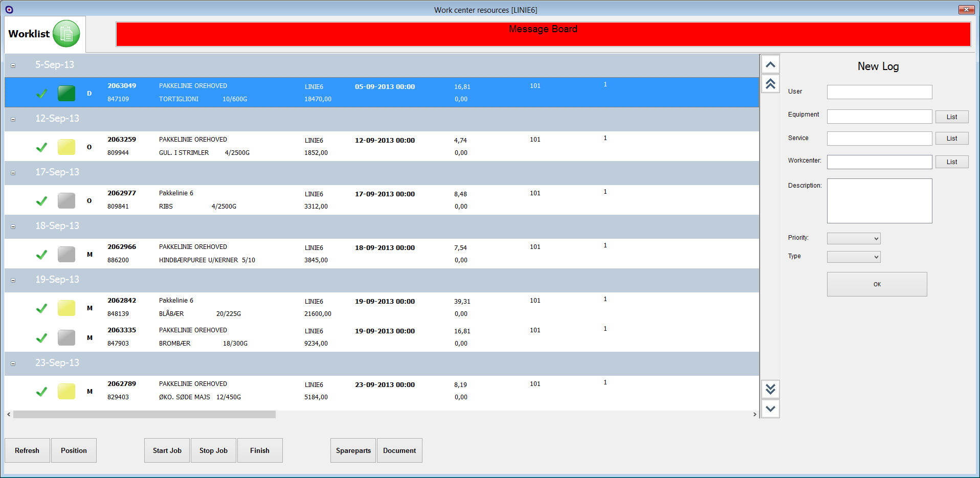980x478 pixels.
Task: Click scrollbar left arrow of worklist
Action: [x=9, y=415]
